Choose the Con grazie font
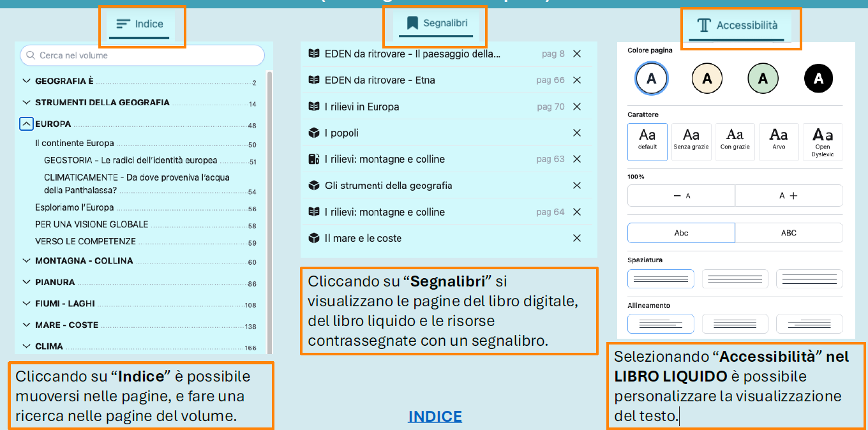 point(735,142)
